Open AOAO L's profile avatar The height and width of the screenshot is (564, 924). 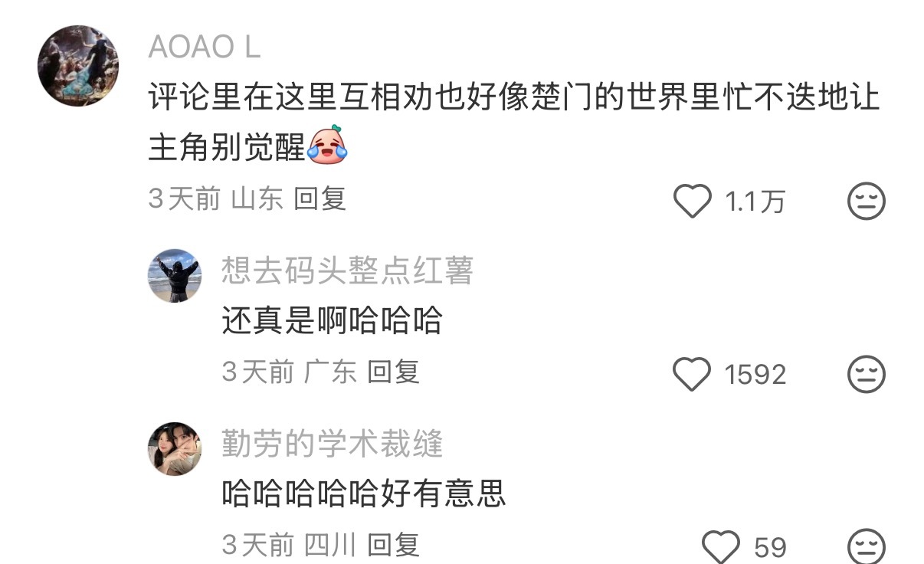pos(78,65)
